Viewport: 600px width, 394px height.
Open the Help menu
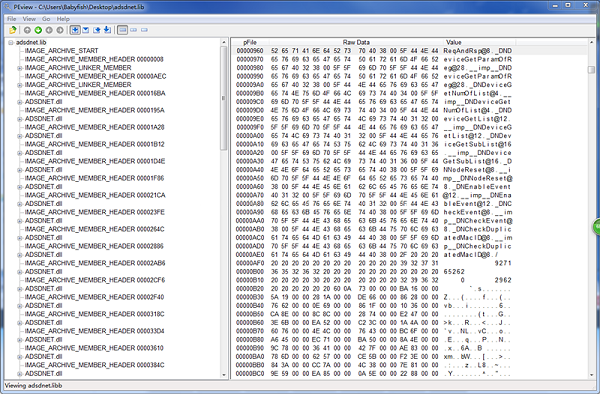[x=63, y=19]
